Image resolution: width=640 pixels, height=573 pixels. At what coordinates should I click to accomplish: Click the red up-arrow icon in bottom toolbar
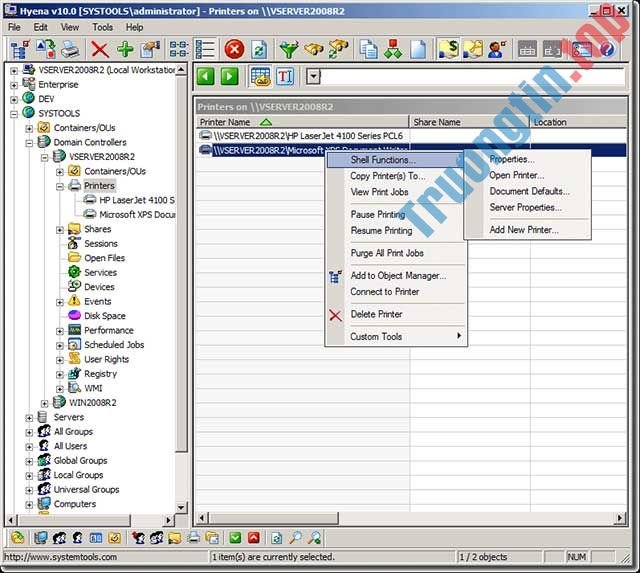(253, 538)
